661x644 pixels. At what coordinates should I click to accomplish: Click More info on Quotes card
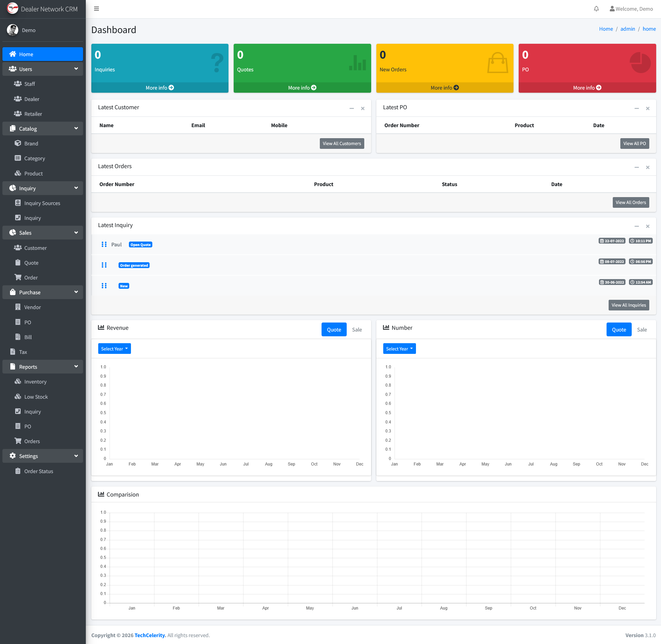click(302, 88)
